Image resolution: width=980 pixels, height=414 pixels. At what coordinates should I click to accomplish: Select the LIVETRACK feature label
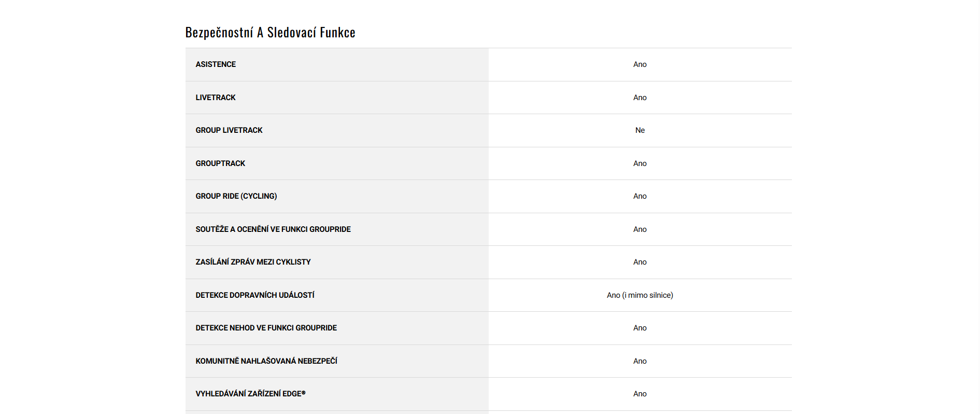[216, 98]
